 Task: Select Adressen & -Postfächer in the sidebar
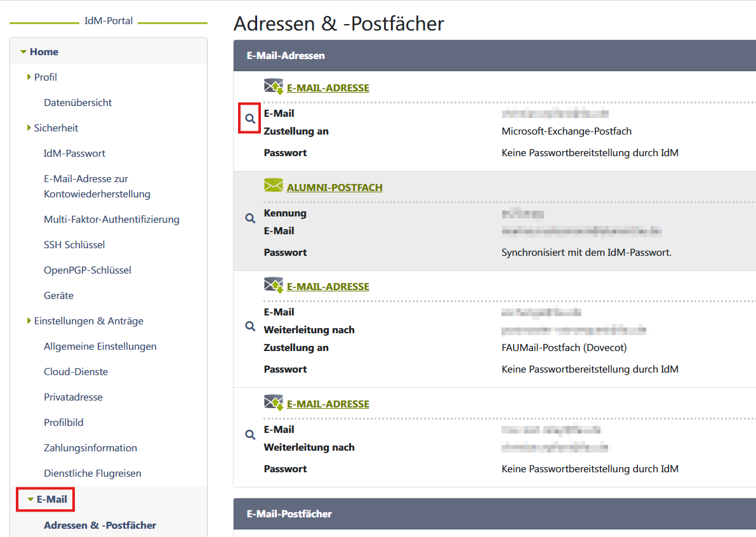click(100, 525)
